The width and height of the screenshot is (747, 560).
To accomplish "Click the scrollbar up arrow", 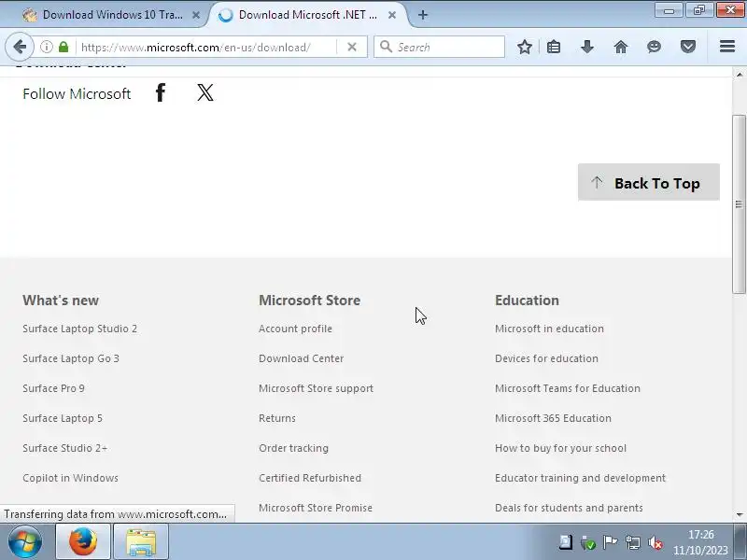I will (x=739, y=75).
